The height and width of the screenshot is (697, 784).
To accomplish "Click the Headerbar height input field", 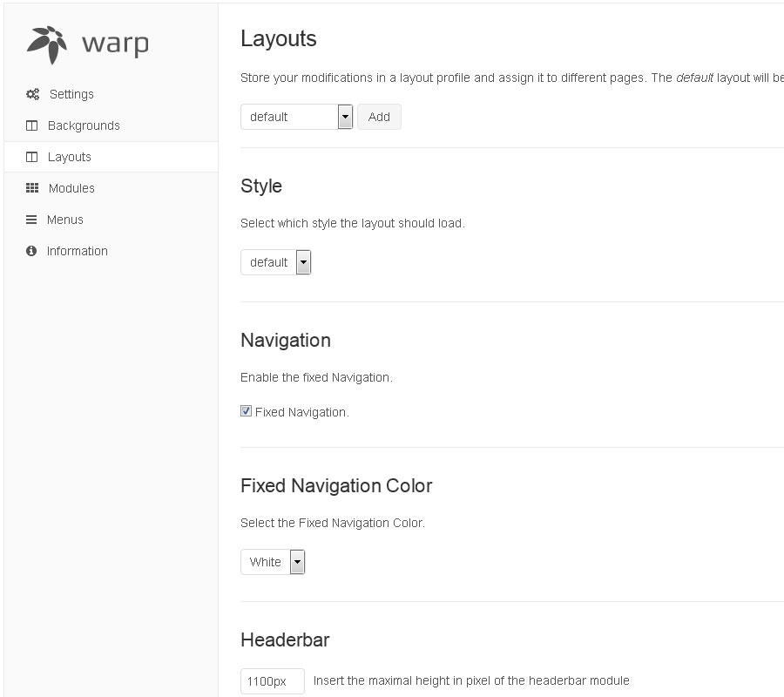I will (x=272, y=681).
